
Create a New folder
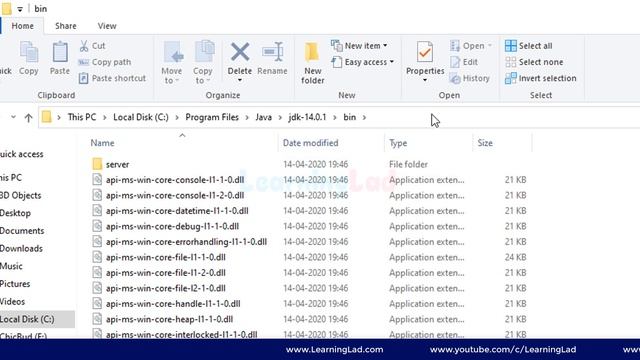pyautogui.click(x=312, y=63)
